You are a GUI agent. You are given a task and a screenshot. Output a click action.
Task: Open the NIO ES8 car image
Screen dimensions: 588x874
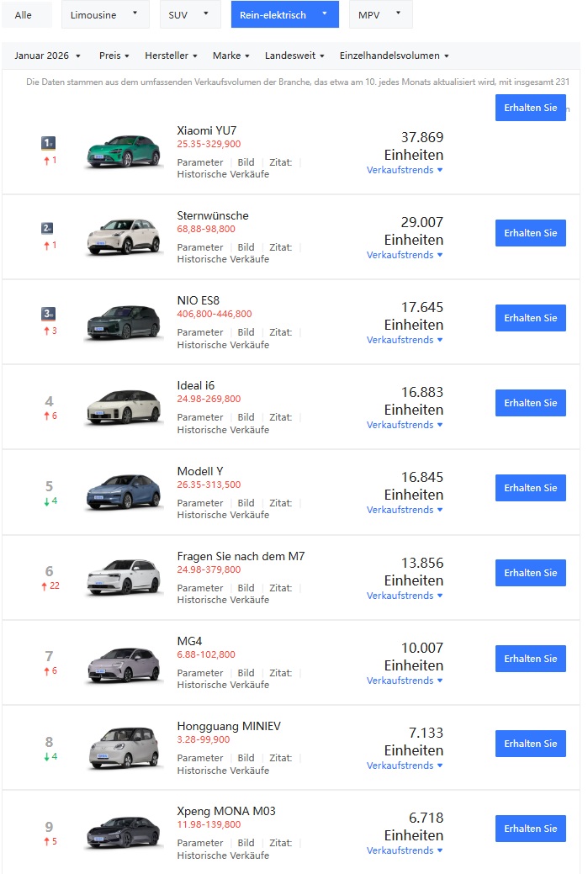pos(124,323)
